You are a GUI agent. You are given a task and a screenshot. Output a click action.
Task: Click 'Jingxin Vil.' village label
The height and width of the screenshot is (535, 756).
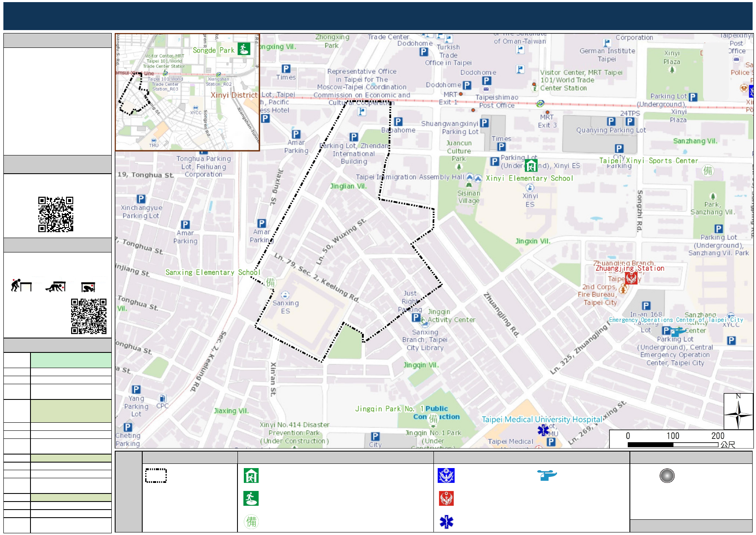533,241
